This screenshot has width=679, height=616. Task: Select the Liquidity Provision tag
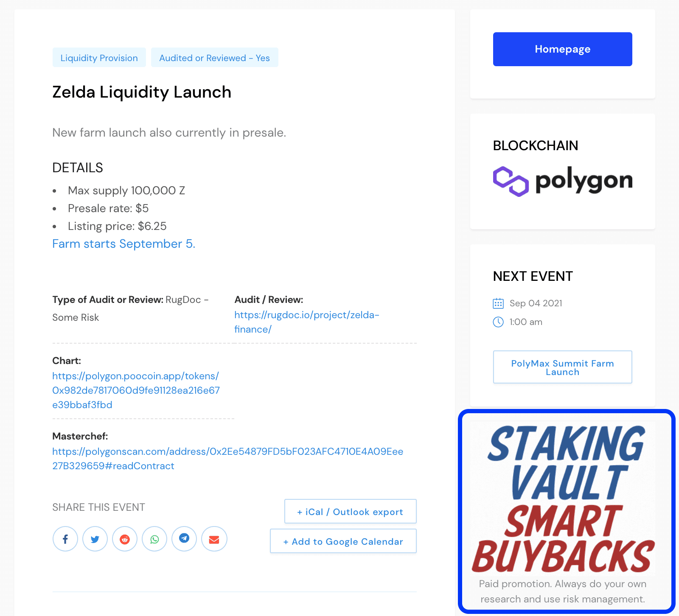pos(99,58)
